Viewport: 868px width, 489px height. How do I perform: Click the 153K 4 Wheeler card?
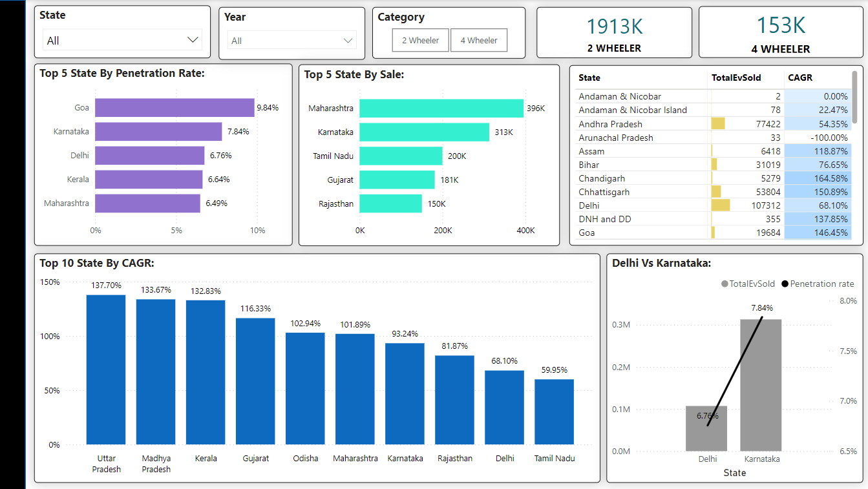(781, 33)
